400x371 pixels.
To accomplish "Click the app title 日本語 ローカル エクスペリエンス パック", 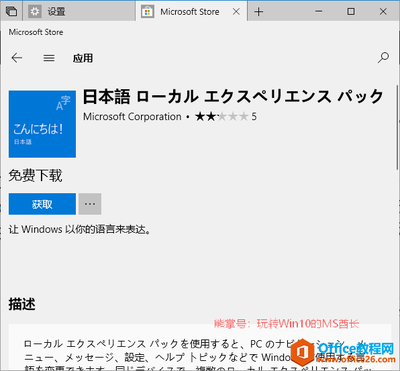I will coord(233,96).
